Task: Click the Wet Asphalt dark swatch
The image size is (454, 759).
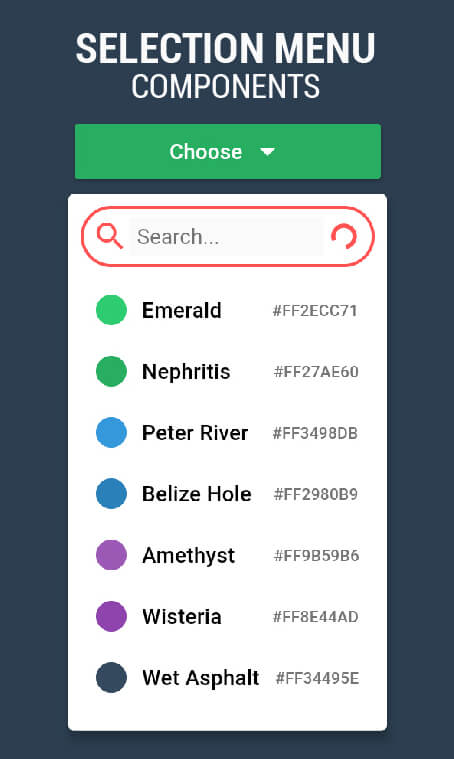Action: pos(111,677)
